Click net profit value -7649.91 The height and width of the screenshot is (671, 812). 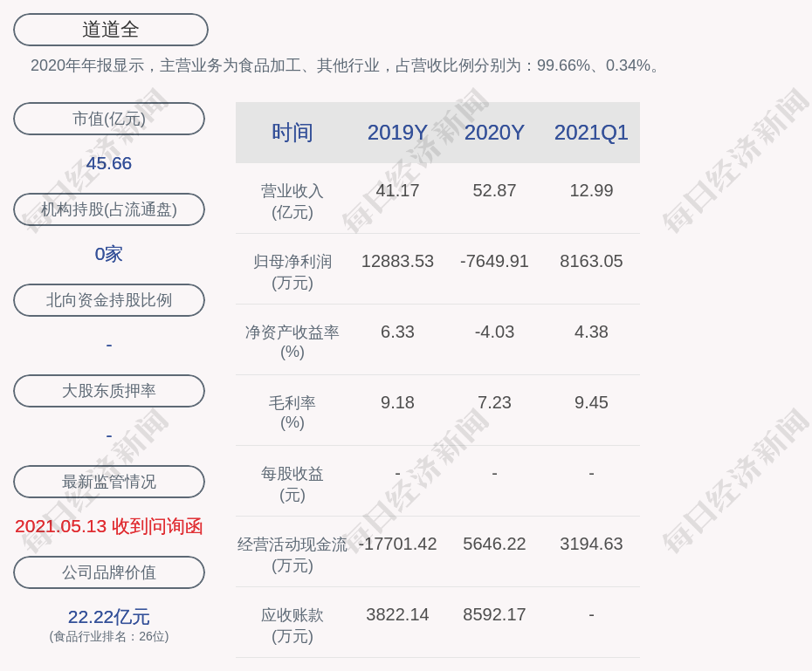tap(494, 261)
